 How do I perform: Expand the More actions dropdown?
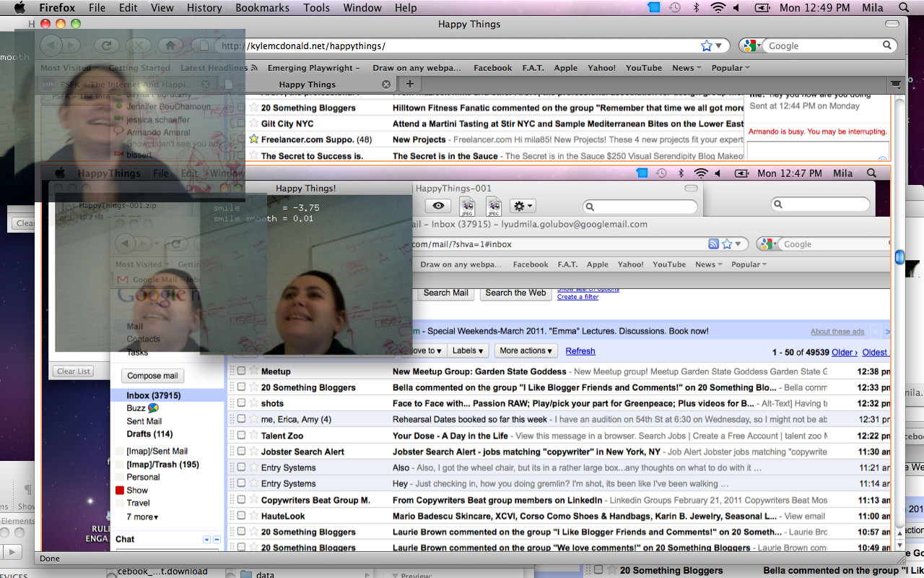click(526, 350)
